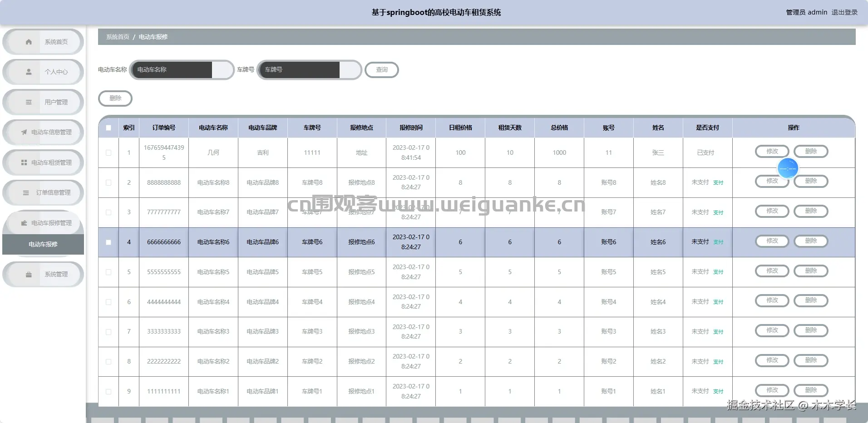Click the 支付 link in the 姓名4 row

point(718,302)
